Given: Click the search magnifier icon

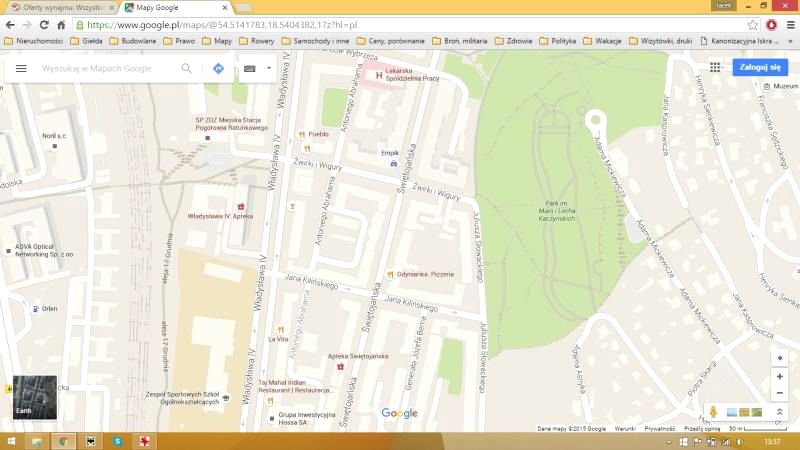Looking at the screenshot, I should 186,69.
